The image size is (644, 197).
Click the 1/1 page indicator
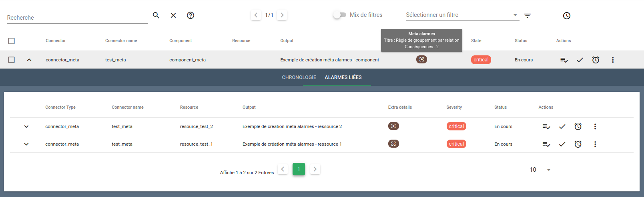[x=269, y=15]
